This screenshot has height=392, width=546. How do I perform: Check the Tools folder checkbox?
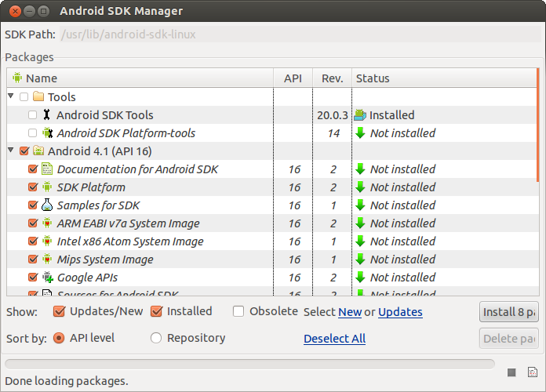coord(24,96)
